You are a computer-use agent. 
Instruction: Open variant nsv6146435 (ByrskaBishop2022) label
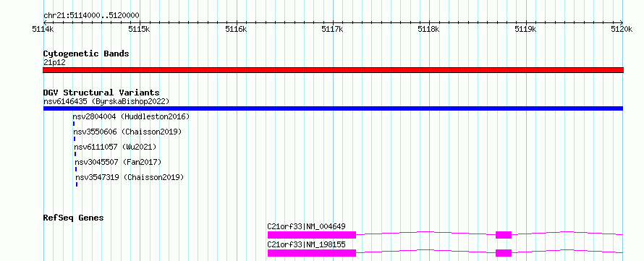click(106, 101)
